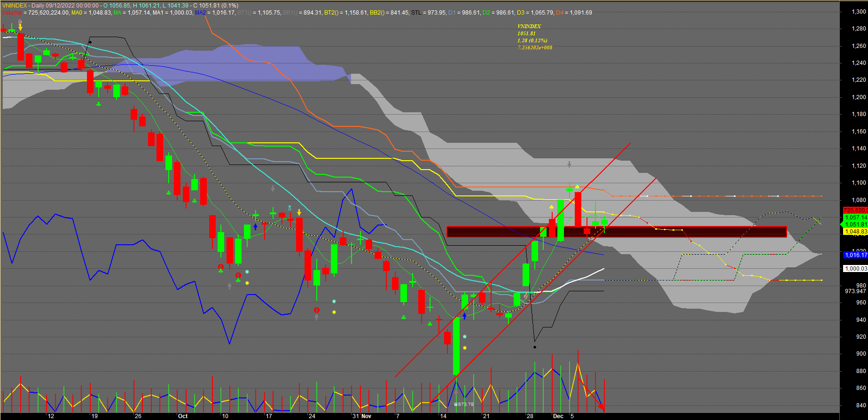Select the white MA1 legend label
Screen dimensions: 868x420
pyautogui.click(x=158, y=13)
